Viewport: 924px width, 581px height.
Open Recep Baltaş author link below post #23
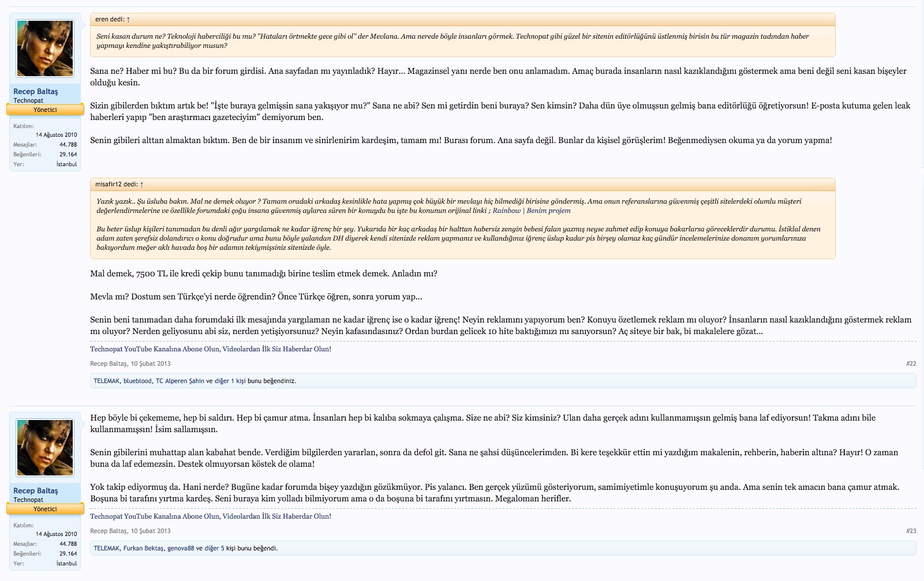click(x=109, y=531)
